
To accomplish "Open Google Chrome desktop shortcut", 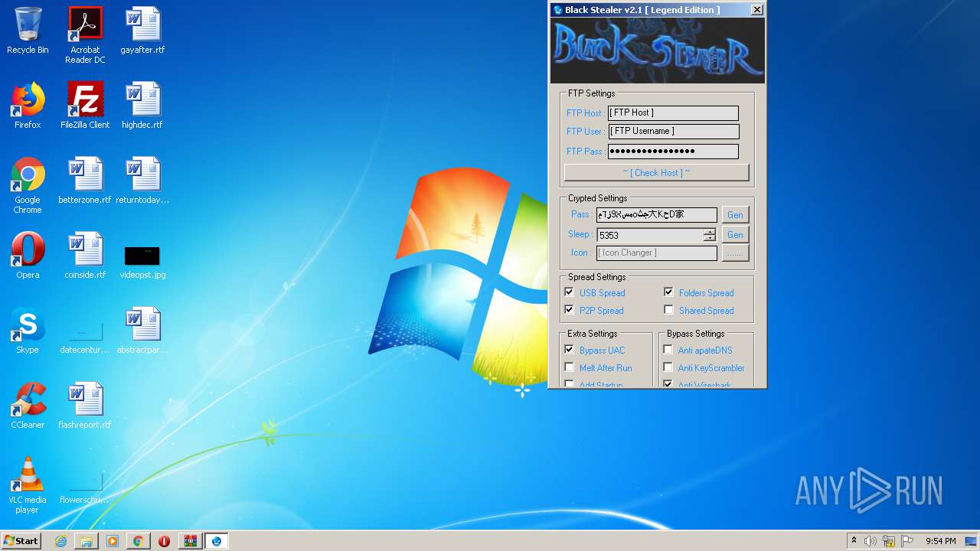I will [28, 185].
